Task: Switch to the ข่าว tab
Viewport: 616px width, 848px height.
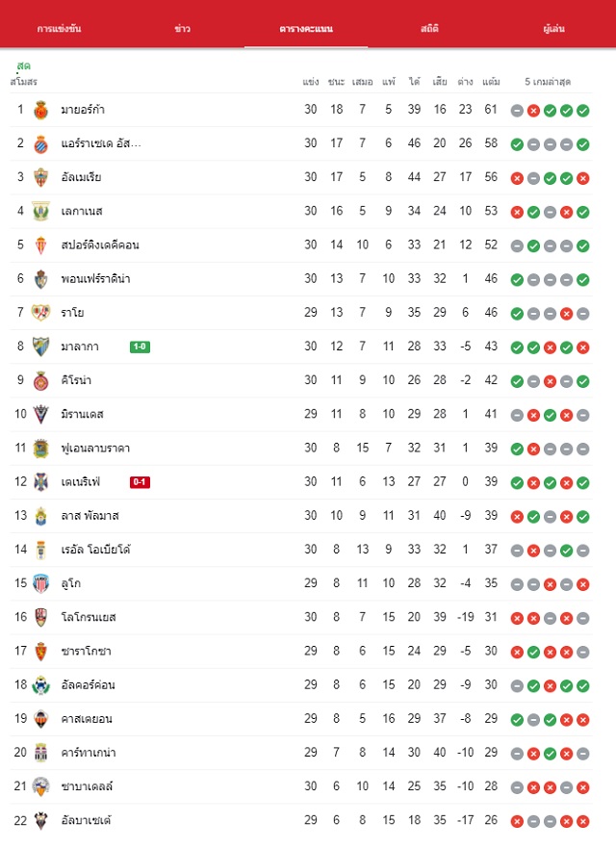Action: coord(183,29)
